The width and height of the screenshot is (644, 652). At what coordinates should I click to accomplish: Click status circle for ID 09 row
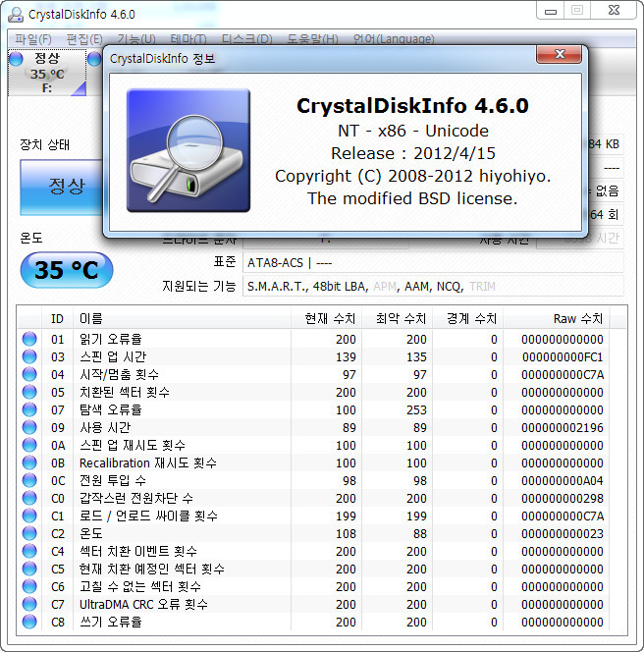click(29, 427)
